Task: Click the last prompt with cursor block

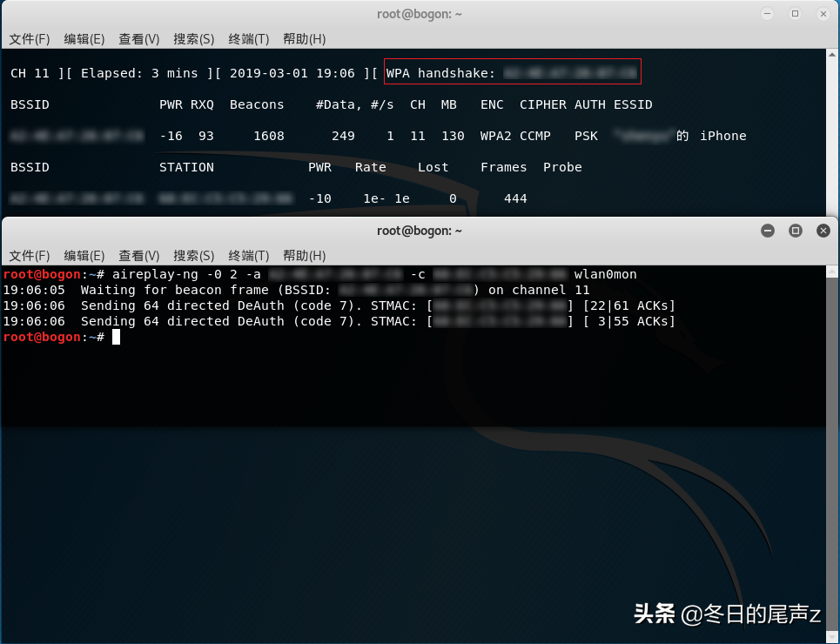Action: (62, 337)
